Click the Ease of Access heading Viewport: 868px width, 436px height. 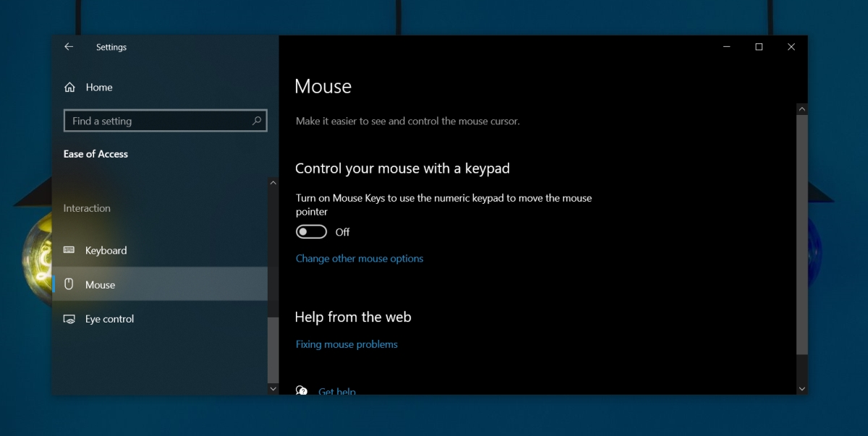(95, 154)
